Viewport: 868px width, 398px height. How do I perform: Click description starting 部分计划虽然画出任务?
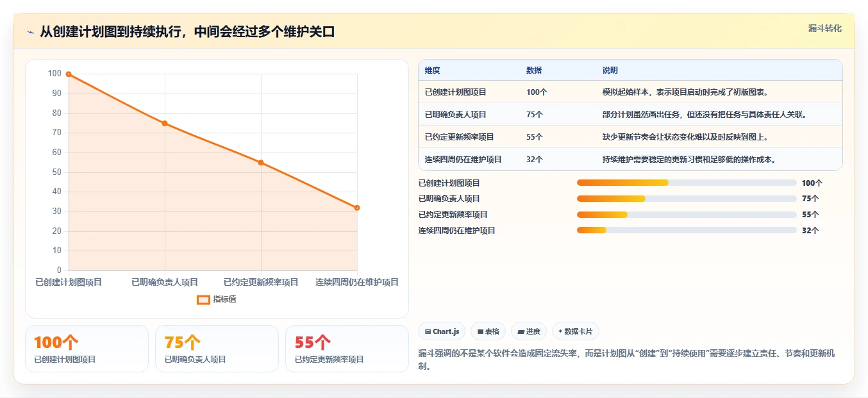tap(705, 115)
